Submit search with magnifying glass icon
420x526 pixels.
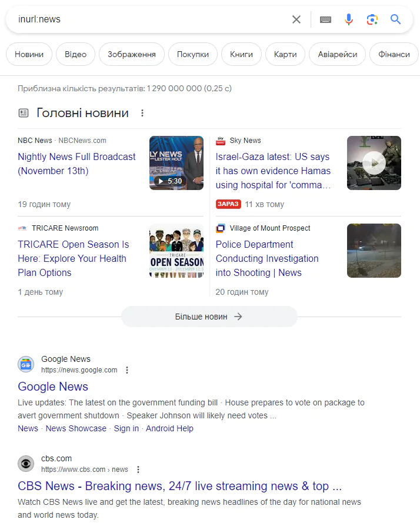click(x=395, y=19)
